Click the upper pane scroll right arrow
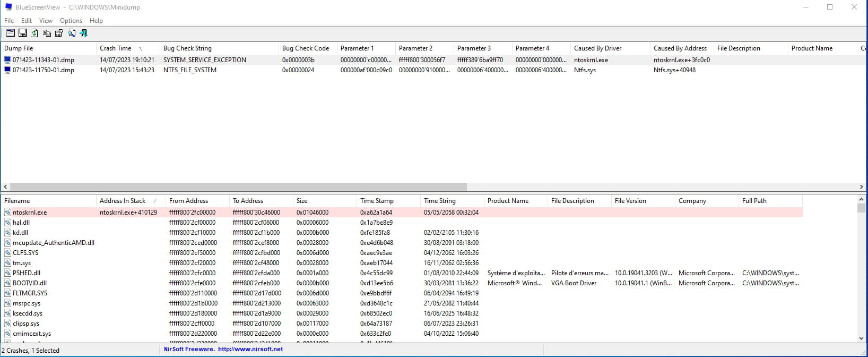The width and height of the screenshot is (868, 357). point(861,187)
